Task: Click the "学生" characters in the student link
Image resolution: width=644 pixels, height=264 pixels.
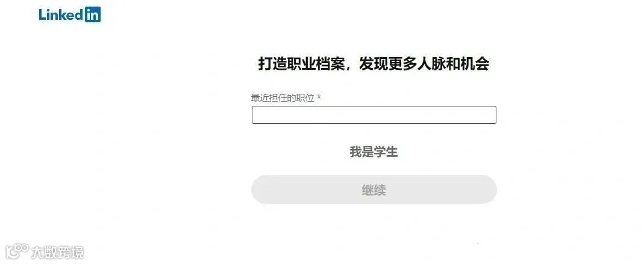Action: coord(386,152)
